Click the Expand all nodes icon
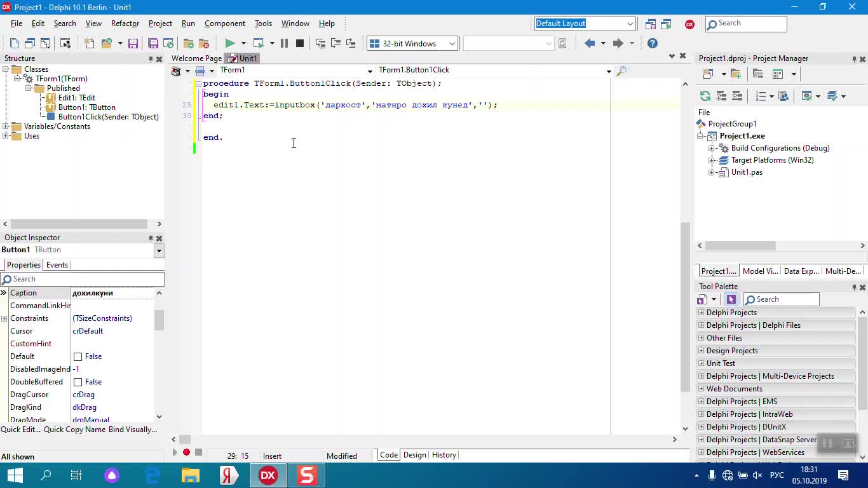Screen dimensions: 868x488 (721, 96)
